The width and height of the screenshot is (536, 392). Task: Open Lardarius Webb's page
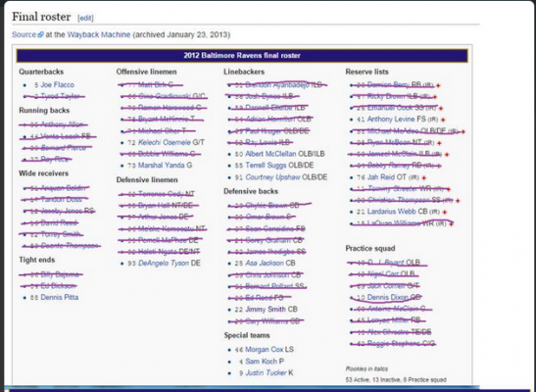click(x=392, y=212)
